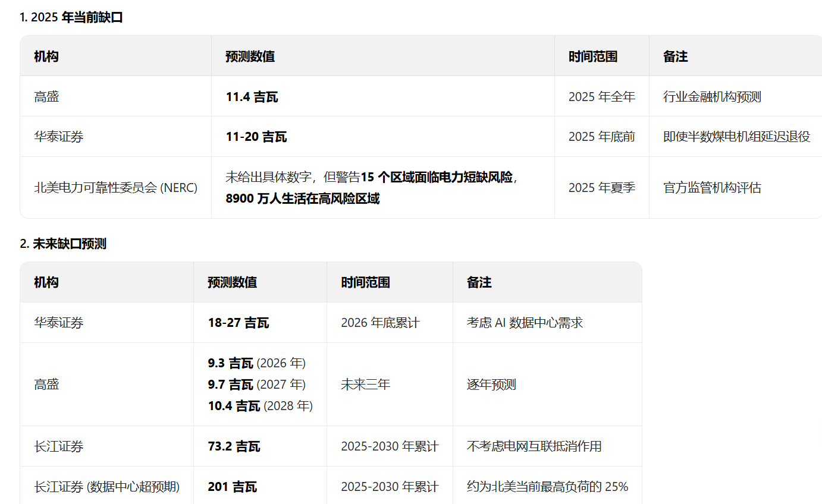Select the note "不考虑电网互联抵消作用"

534,446
